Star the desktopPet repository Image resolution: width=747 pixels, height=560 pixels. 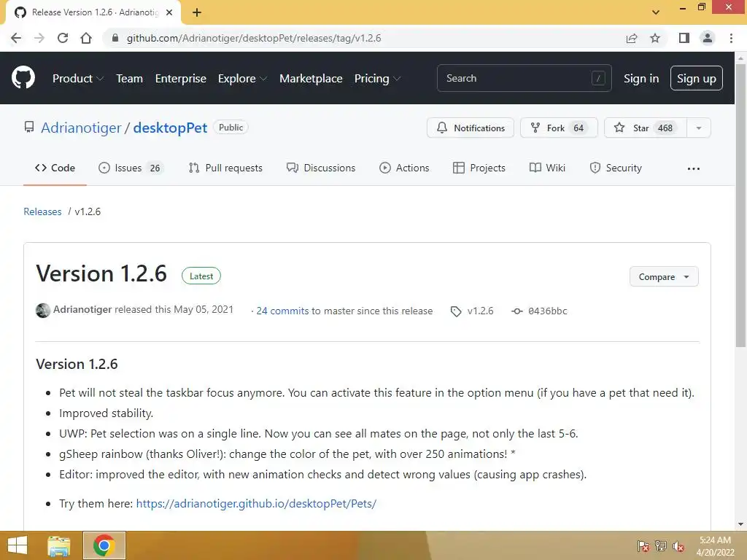646,128
